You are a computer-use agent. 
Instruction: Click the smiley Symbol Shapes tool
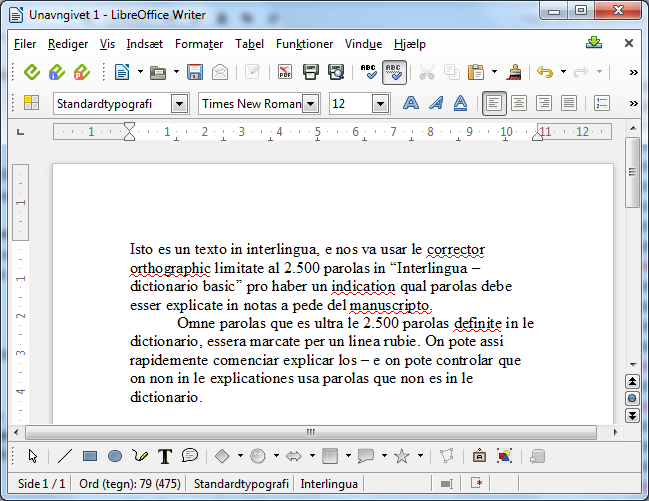pos(257,456)
